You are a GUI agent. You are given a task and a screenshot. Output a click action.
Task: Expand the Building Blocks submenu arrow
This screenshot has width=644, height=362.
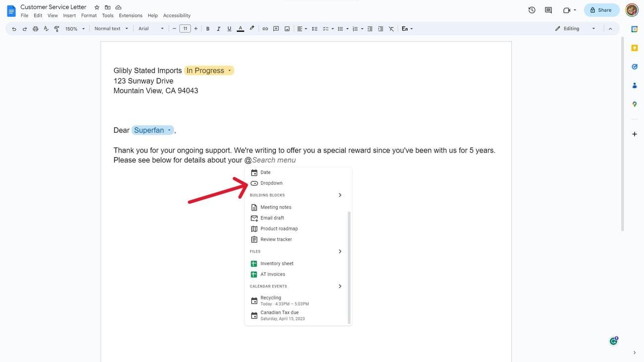point(340,195)
